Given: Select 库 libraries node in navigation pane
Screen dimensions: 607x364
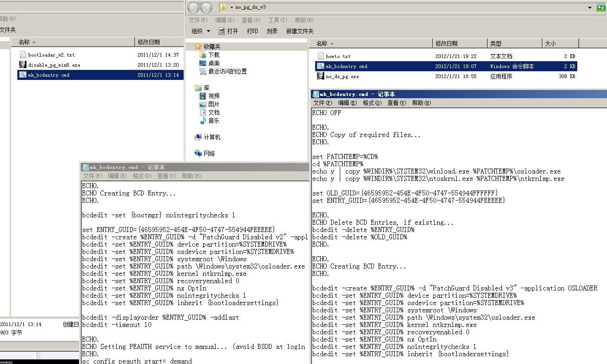Looking at the screenshot, I should [202, 88].
